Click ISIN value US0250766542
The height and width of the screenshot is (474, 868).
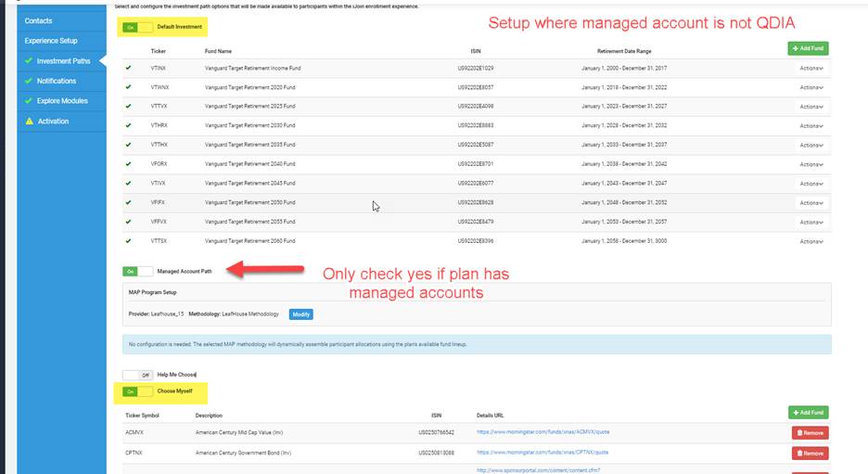436,432
